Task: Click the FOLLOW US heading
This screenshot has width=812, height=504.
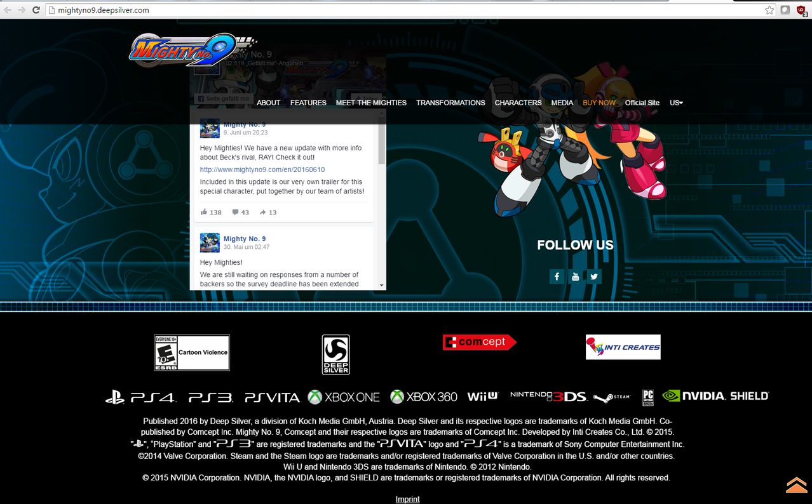Action: (576, 245)
